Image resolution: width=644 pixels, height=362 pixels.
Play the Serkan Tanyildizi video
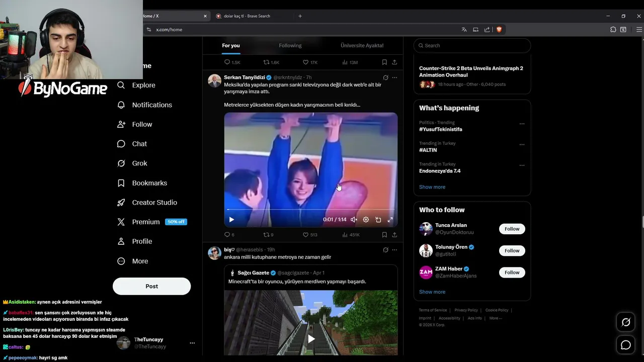click(231, 220)
